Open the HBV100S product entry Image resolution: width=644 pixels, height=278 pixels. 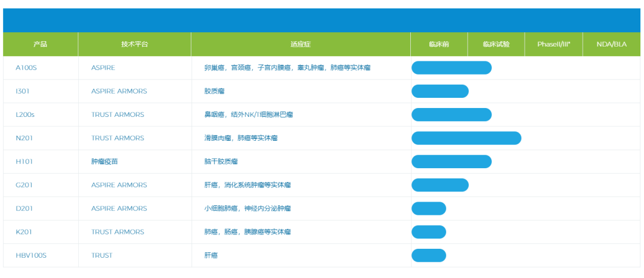31,255
